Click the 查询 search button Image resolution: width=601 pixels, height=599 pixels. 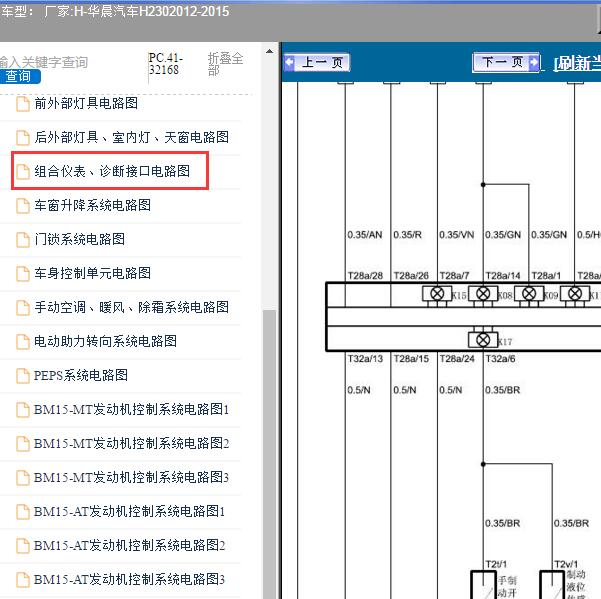click(x=19, y=76)
